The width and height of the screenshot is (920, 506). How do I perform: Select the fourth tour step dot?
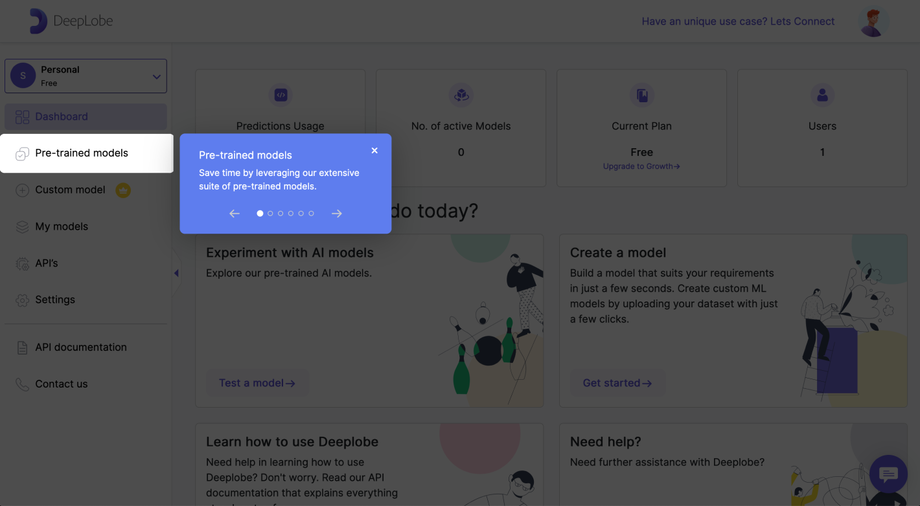click(x=291, y=213)
